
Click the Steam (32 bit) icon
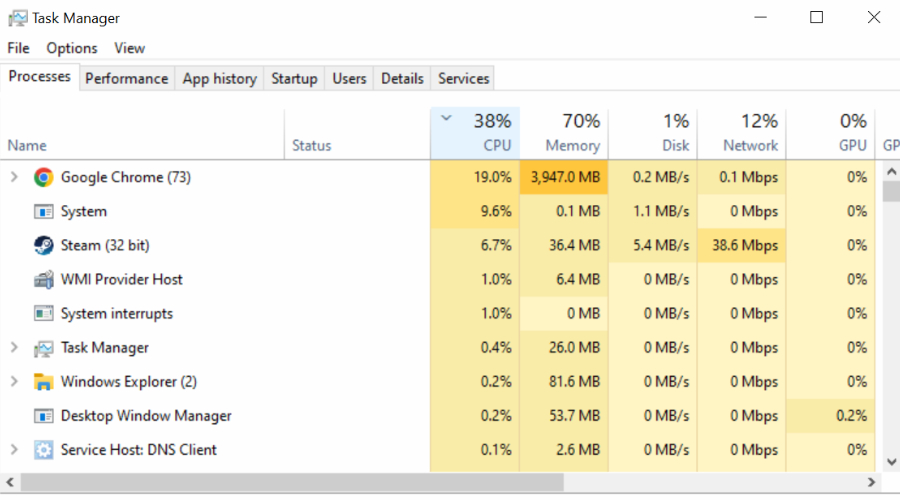coord(44,246)
